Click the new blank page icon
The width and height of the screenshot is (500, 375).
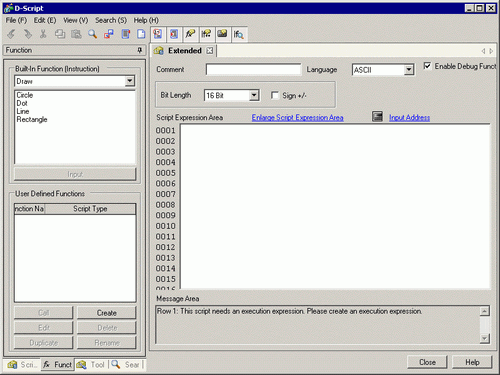[x=141, y=34]
